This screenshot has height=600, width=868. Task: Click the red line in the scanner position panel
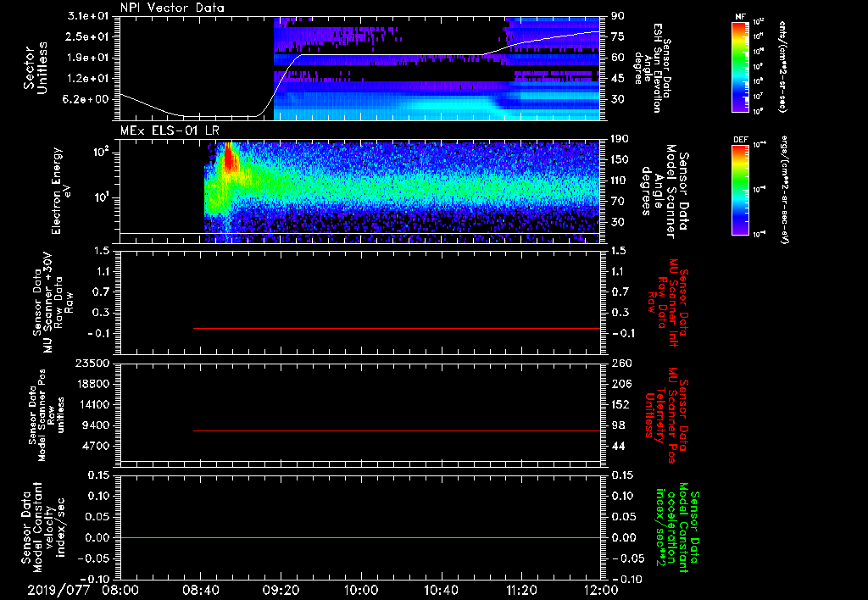pos(397,431)
